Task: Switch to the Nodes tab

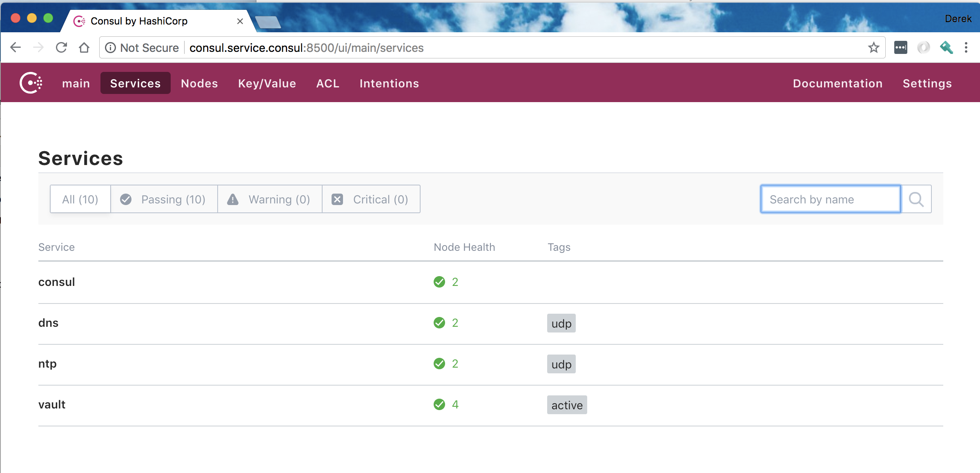Action: point(199,83)
